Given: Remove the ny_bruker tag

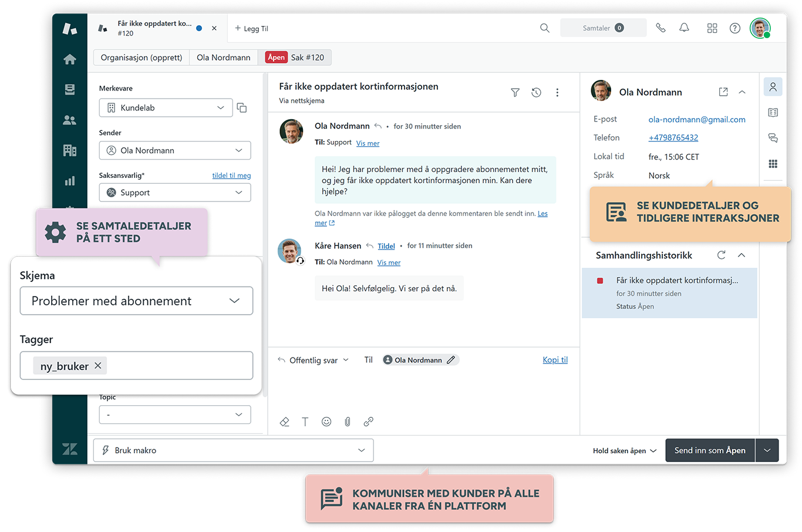Looking at the screenshot, I should coord(98,366).
